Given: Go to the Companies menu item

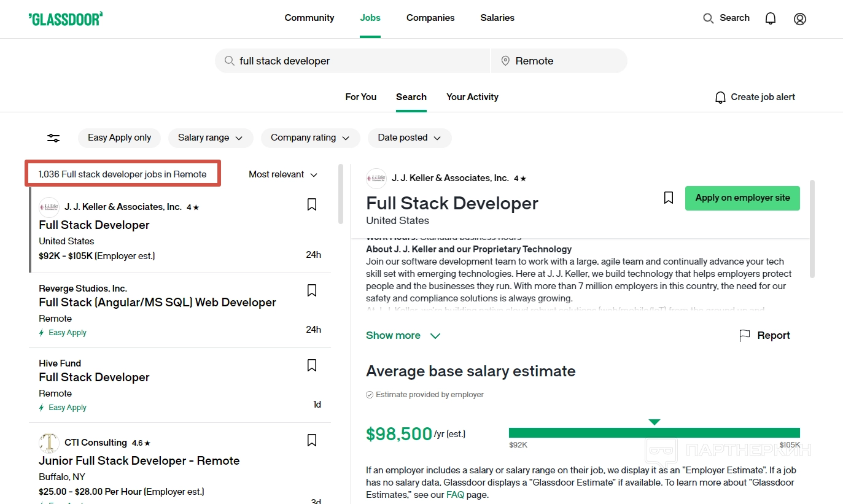Looking at the screenshot, I should tap(430, 18).
